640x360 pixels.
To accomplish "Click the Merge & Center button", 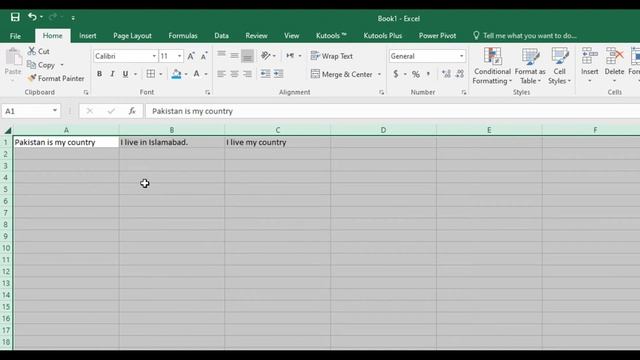I will coord(342,74).
